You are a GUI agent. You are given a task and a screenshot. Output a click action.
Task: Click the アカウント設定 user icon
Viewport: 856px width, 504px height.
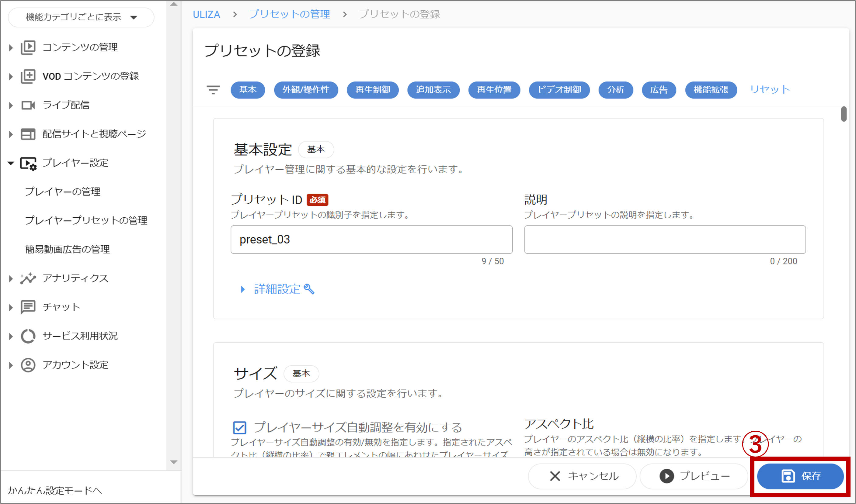[28, 365]
